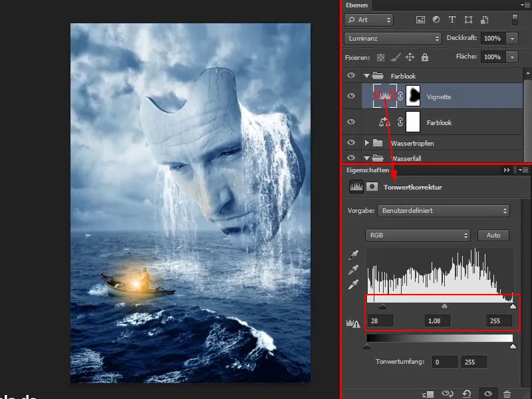Clip adjustment to layer below icon
Viewport: 532px width, 399px height.
click(428, 394)
